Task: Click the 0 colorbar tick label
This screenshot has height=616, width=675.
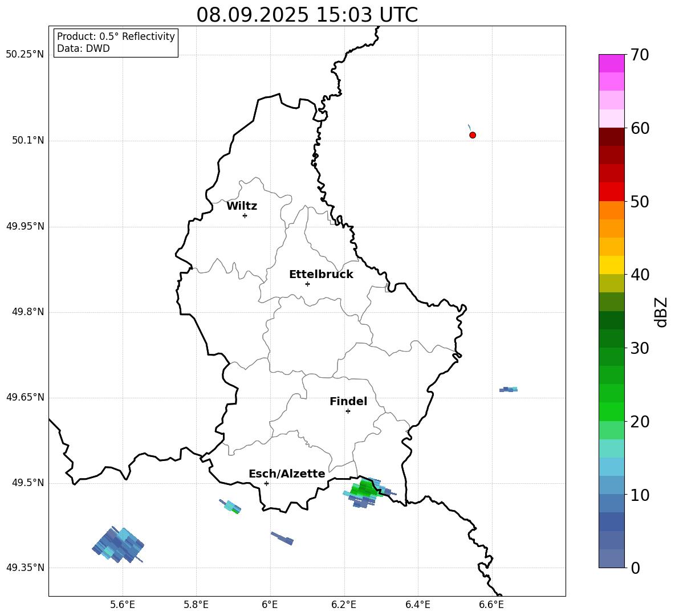Action: click(636, 568)
